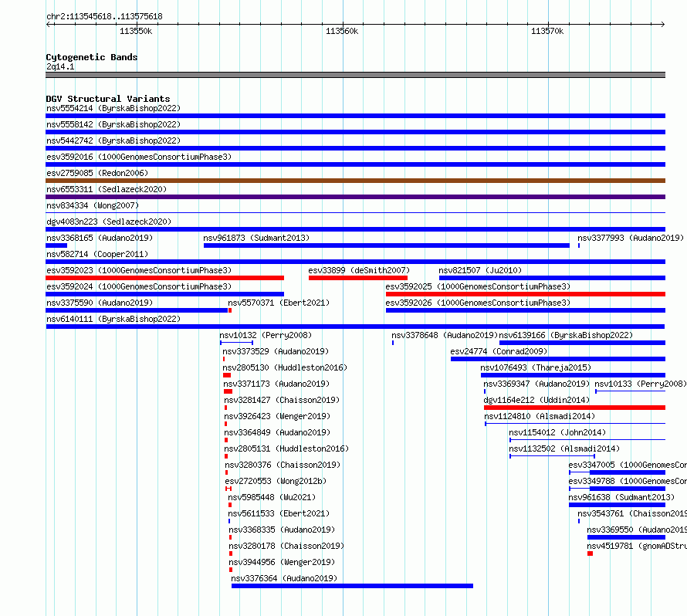687x616 pixels.
Task: Select esv3592024 1000GenomesConsortiumPhase3 label
Action: coord(139,286)
